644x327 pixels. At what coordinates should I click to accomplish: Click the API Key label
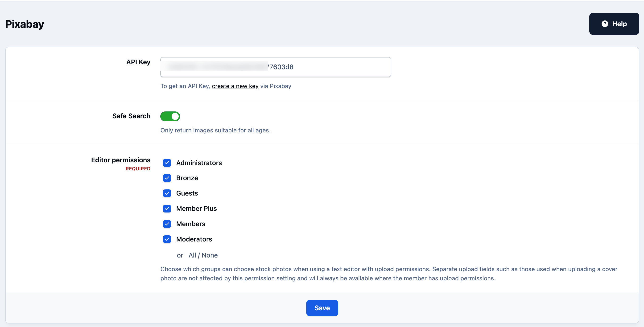tap(138, 62)
